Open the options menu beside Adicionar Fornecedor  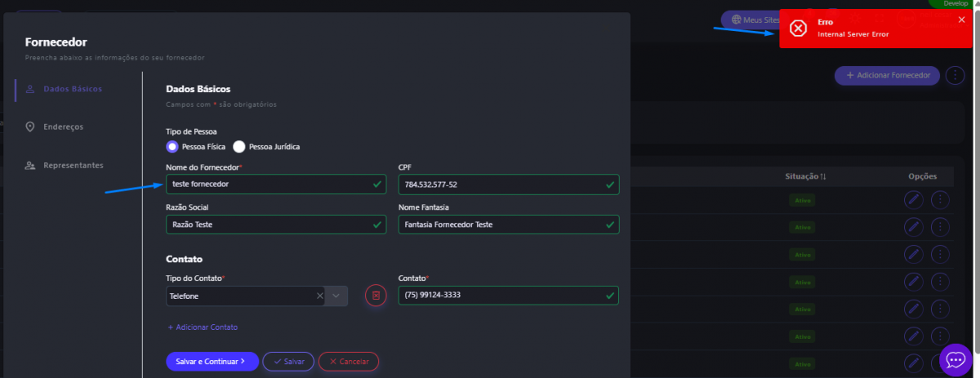point(955,76)
